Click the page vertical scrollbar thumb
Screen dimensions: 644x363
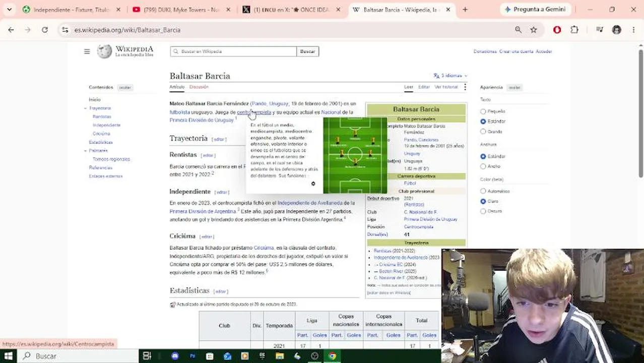point(640,113)
